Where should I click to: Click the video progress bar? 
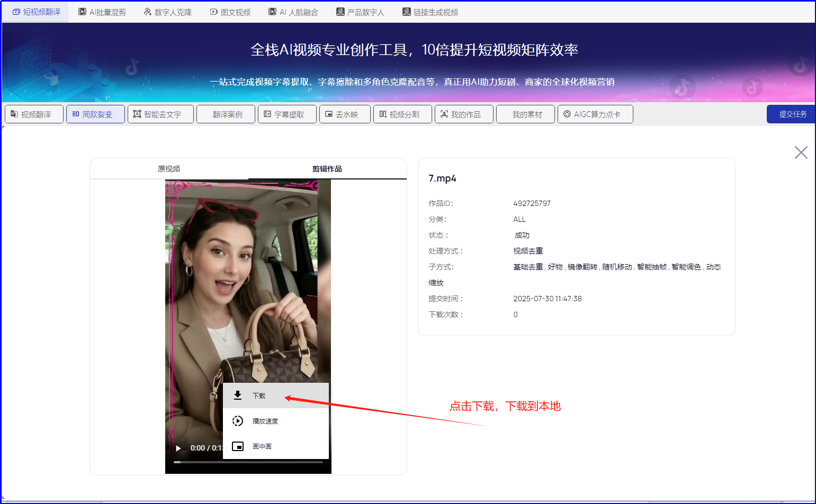click(x=248, y=462)
